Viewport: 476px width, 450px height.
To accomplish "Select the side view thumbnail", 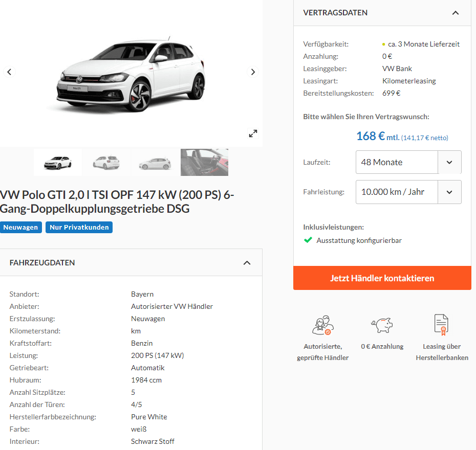I will click(155, 162).
